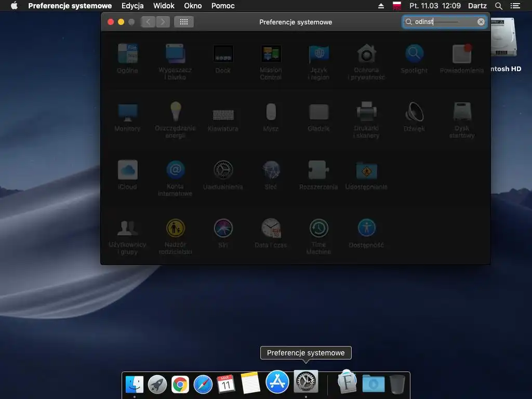
Task: Open the Edycja menu
Action: click(132, 6)
